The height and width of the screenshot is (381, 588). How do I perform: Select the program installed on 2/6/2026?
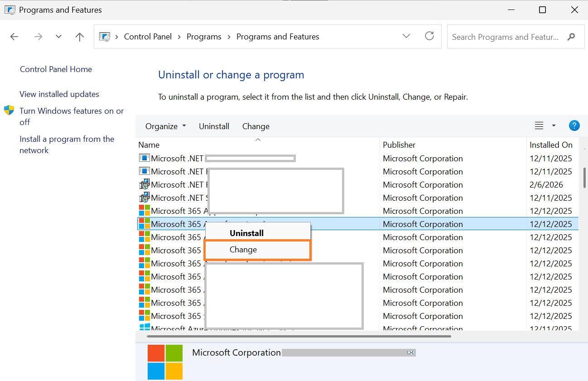(x=357, y=185)
